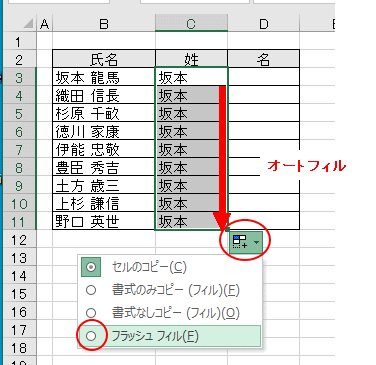Select row 1 header

pyautogui.click(x=19, y=42)
